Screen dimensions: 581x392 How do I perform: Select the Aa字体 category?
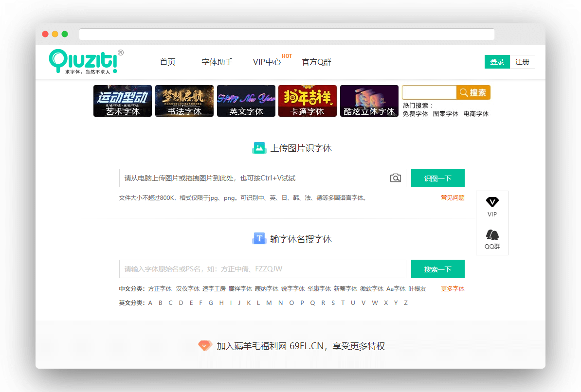coord(396,288)
